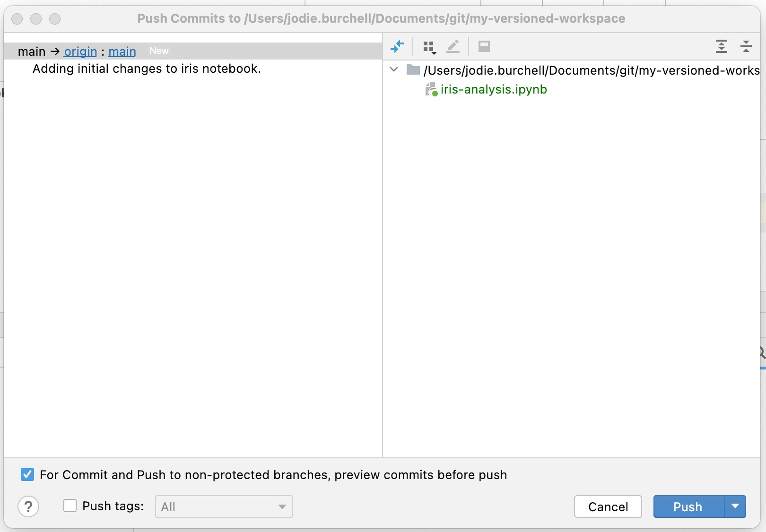Collapse all items in the file tree
766x532 pixels.
click(x=746, y=46)
